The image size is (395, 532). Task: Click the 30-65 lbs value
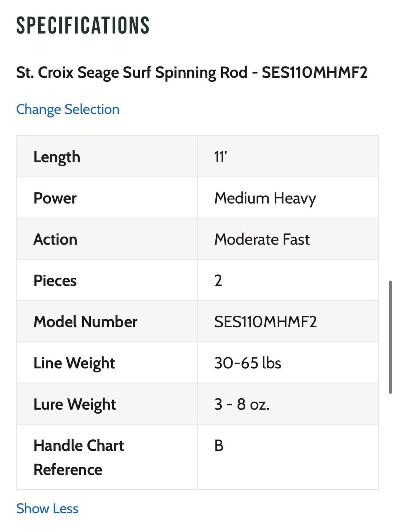coord(248,363)
